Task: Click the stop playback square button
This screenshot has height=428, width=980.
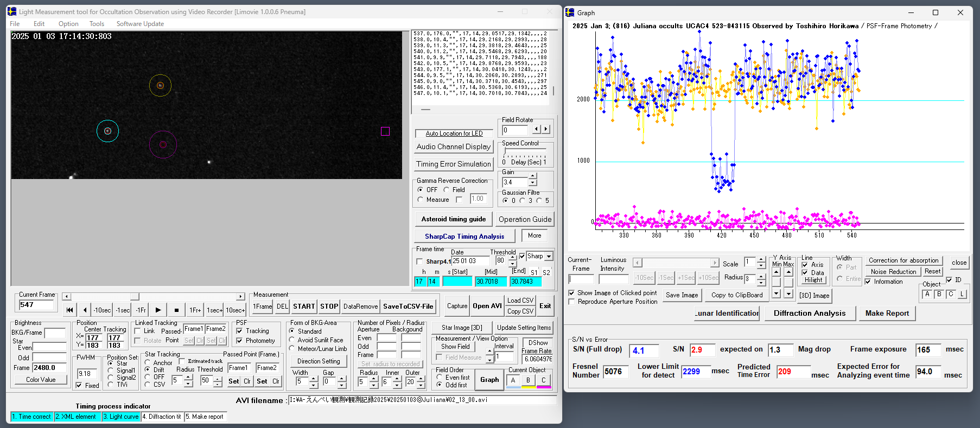Action: pyautogui.click(x=176, y=310)
